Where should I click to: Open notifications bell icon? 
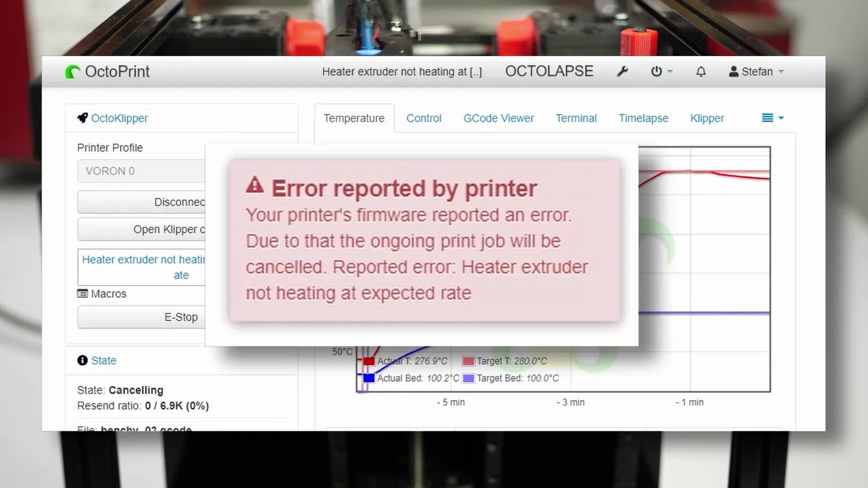coord(701,72)
